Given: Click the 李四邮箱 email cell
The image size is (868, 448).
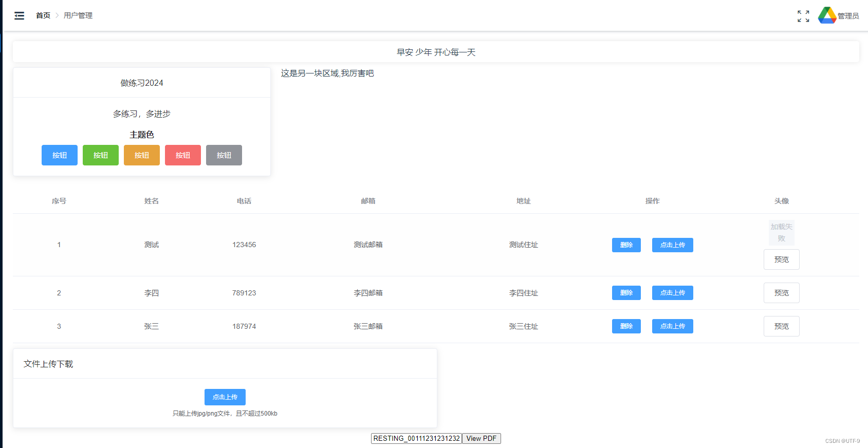Looking at the screenshot, I should click(368, 293).
